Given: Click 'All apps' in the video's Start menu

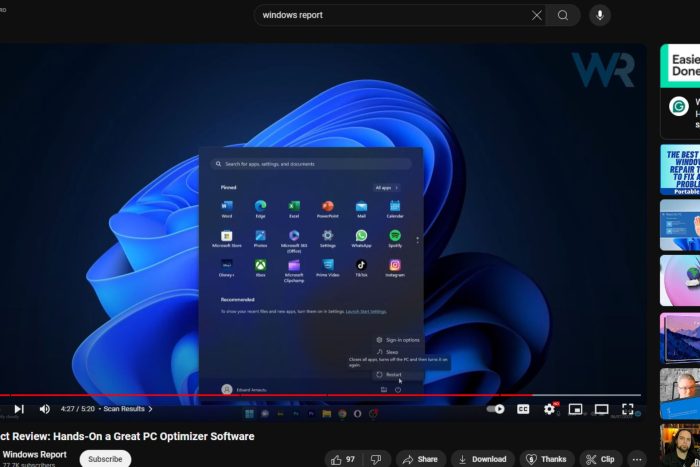Looking at the screenshot, I should (x=386, y=188).
